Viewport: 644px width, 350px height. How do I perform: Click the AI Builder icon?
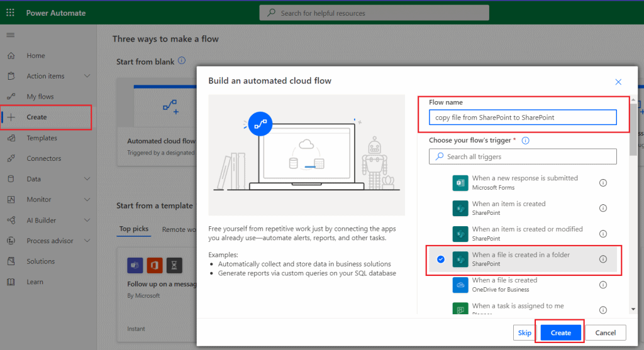point(11,221)
